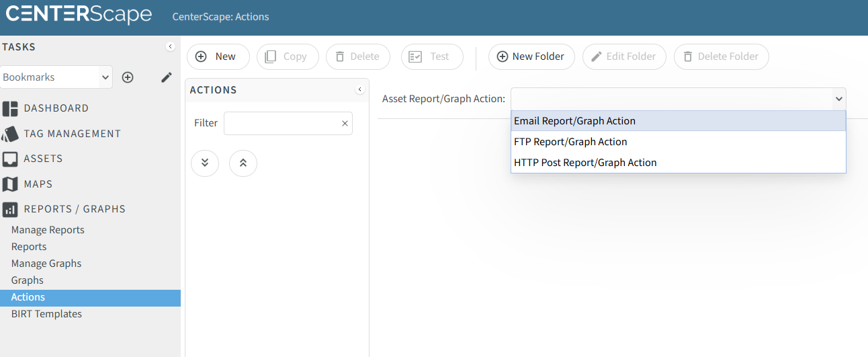Click the Dashboard icon in sidebar
The height and width of the screenshot is (357, 868).
point(10,108)
